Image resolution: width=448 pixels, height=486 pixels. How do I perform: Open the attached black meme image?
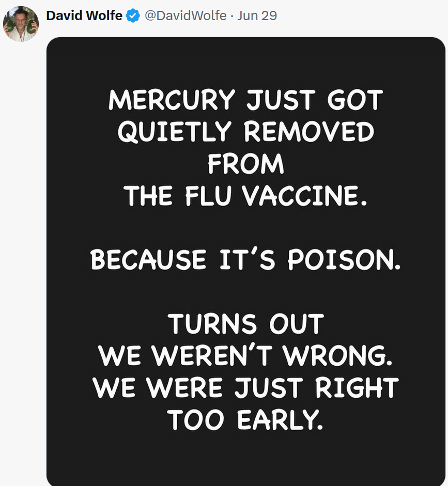246,262
